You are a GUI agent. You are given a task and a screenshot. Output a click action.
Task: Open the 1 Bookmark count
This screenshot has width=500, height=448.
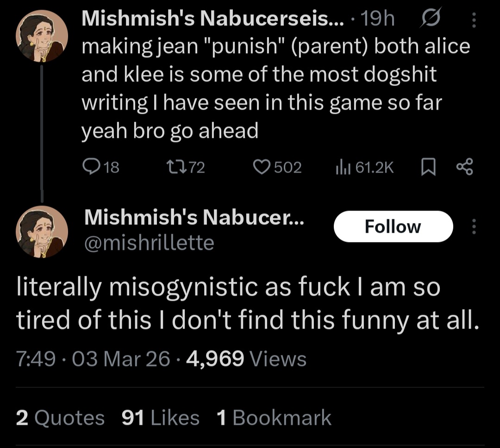click(x=274, y=417)
